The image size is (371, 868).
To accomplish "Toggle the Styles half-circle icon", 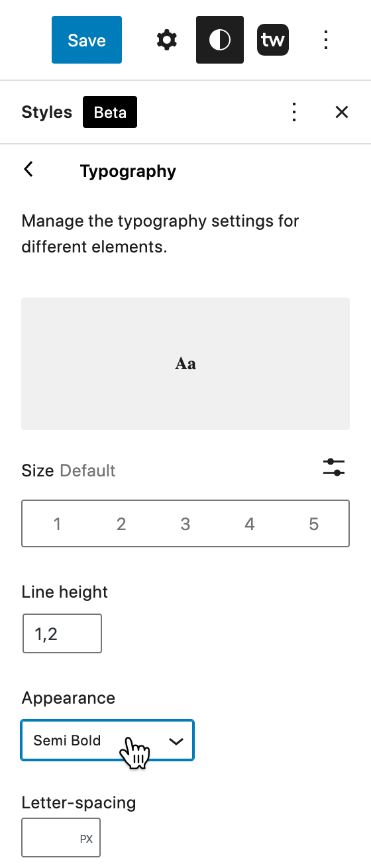I will (x=220, y=40).
